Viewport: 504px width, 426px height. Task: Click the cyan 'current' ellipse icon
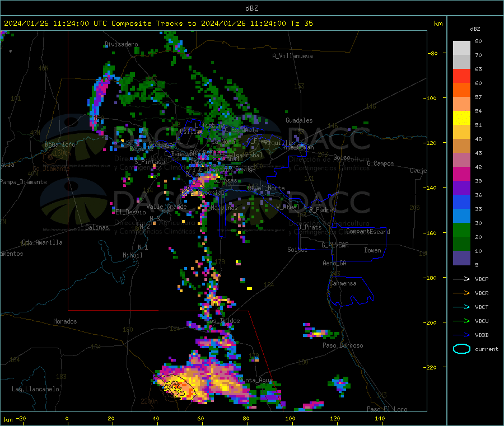point(461,349)
